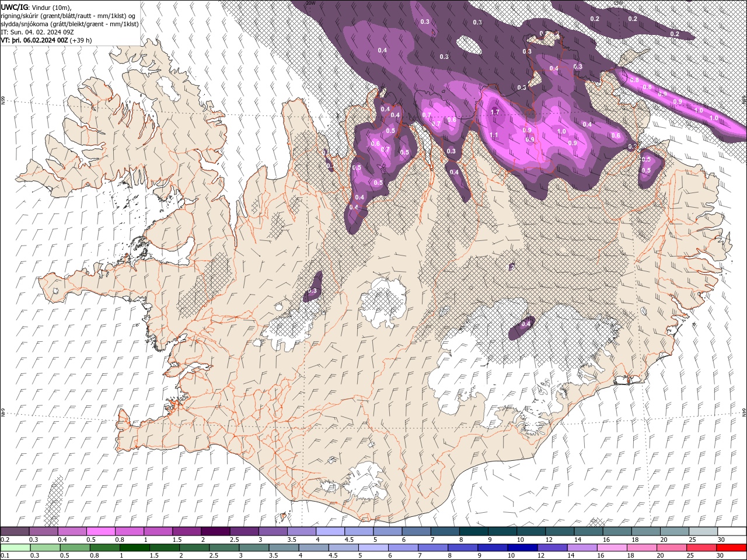This screenshot has width=747, height=560.
Task: Click the 3.5 swatch in upper snow legend
Action: click(301, 531)
